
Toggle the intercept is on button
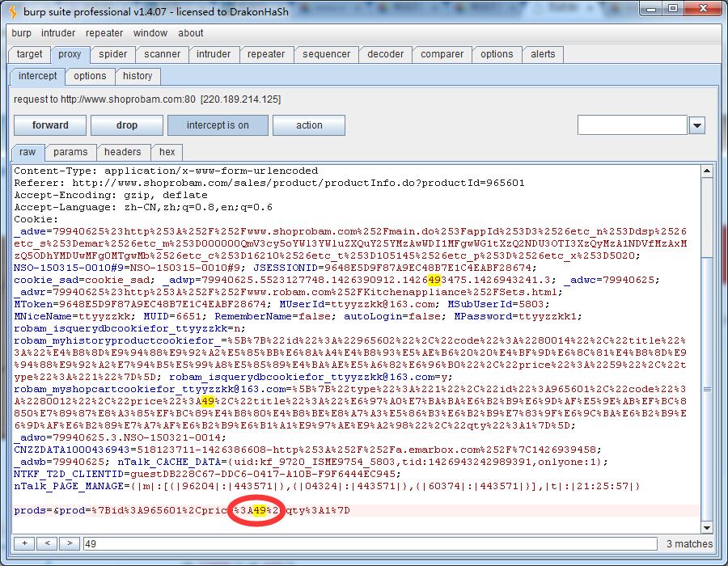click(x=218, y=125)
